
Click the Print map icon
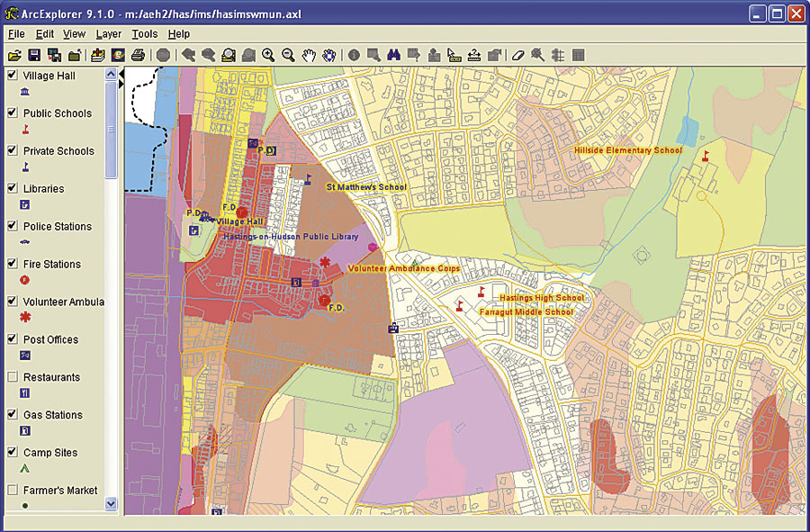coord(138,56)
